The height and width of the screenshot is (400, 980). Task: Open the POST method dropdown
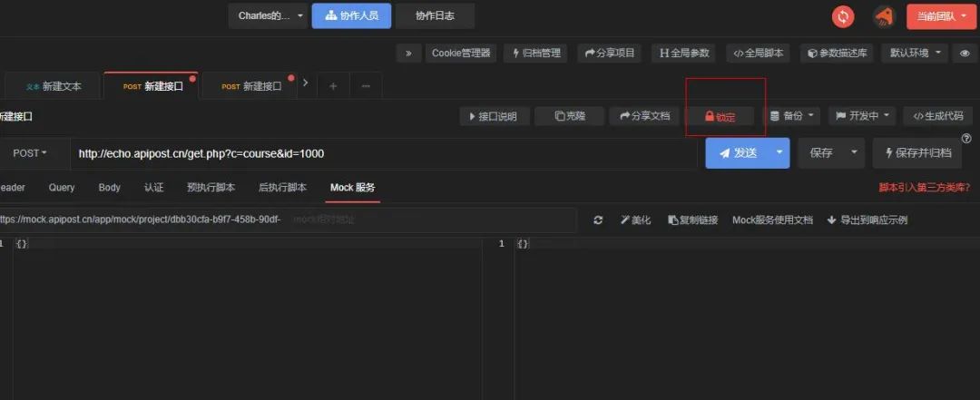pos(30,153)
